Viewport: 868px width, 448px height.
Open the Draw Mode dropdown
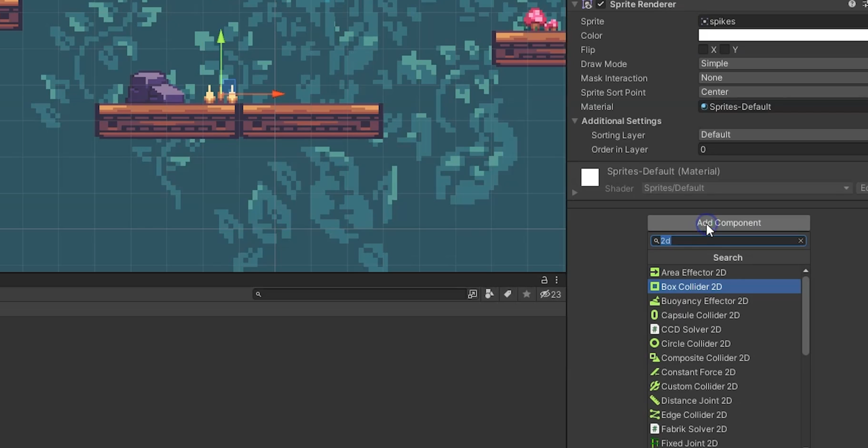(x=783, y=64)
